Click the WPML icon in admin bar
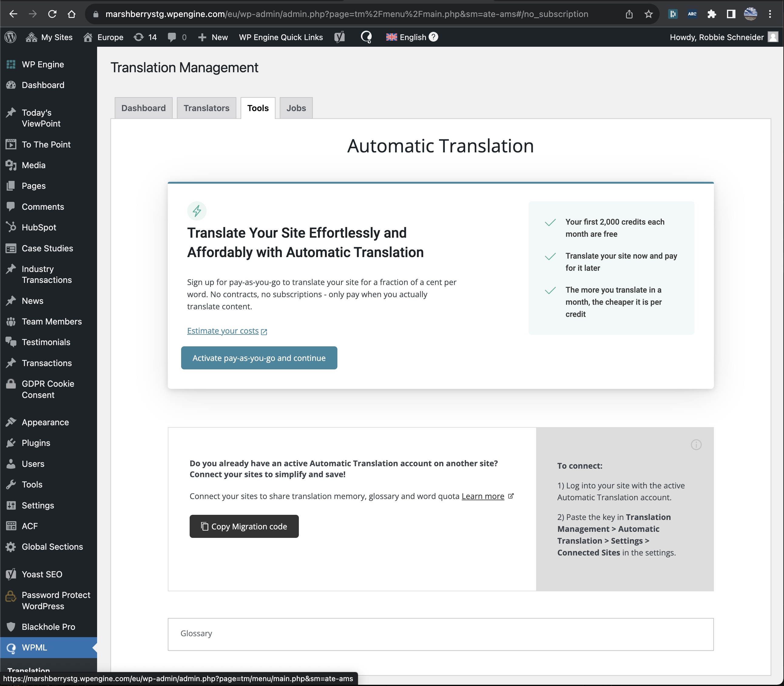The image size is (784, 686). point(366,37)
